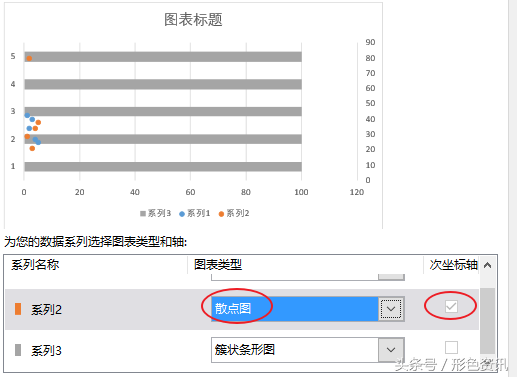Click the orange data point at row 5
Image resolution: width=517 pixels, height=377 pixels.
coord(29,58)
